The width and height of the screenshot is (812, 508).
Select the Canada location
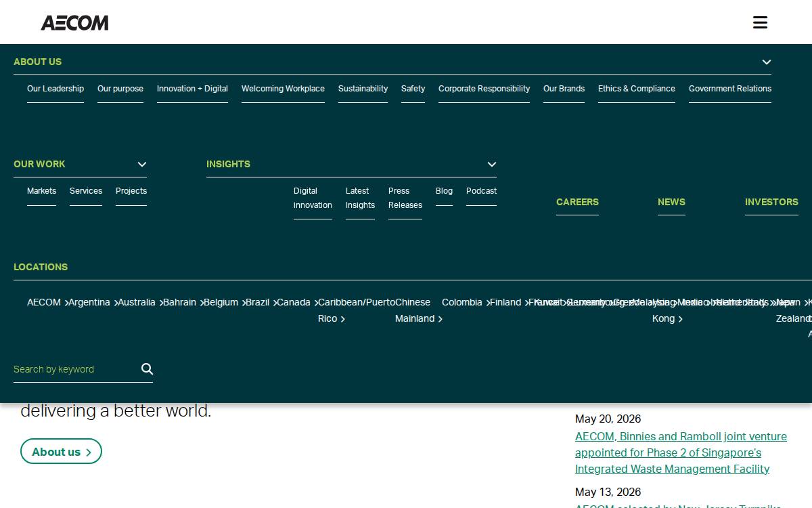298,302
